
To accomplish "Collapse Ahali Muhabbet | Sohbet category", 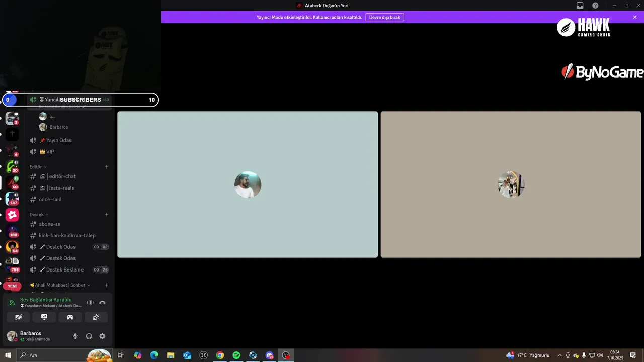I will click(60, 285).
